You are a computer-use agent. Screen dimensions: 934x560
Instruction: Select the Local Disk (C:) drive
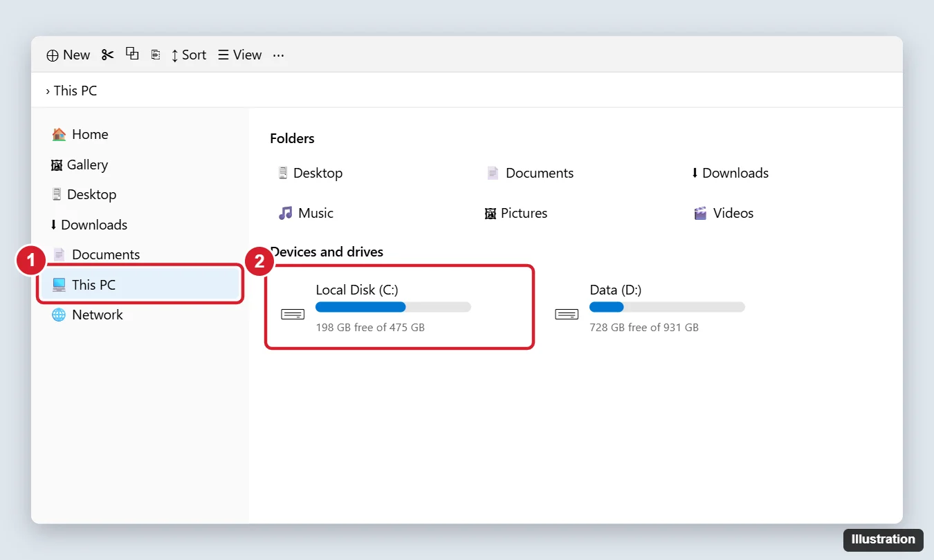pyautogui.click(x=400, y=307)
